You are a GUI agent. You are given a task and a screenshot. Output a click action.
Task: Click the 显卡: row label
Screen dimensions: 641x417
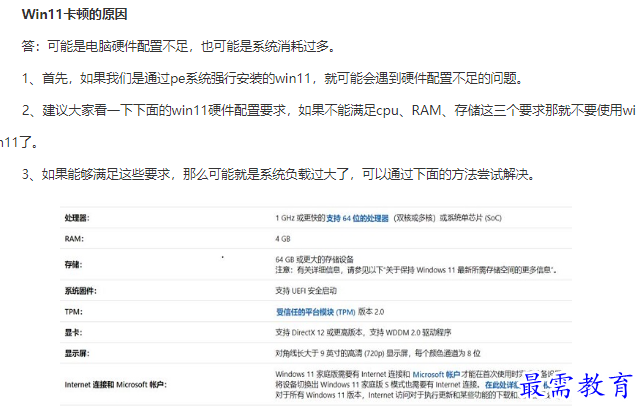coord(73,333)
